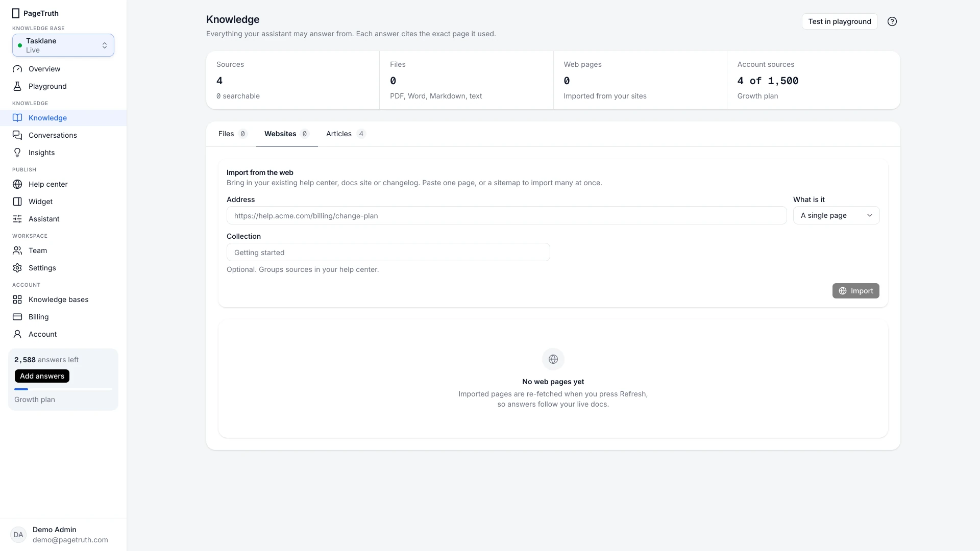
Task: Focus the Address URL input field
Action: pos(506,215)
